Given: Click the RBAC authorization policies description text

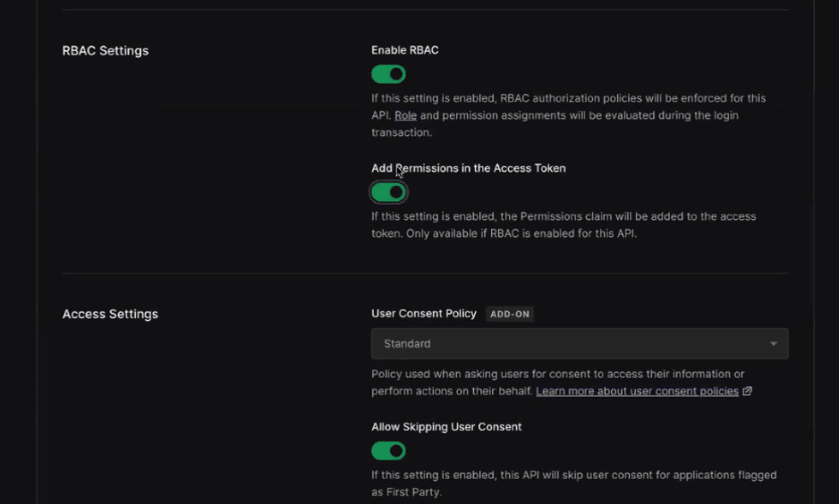Looking at the screenshot, I should point(568,115).
